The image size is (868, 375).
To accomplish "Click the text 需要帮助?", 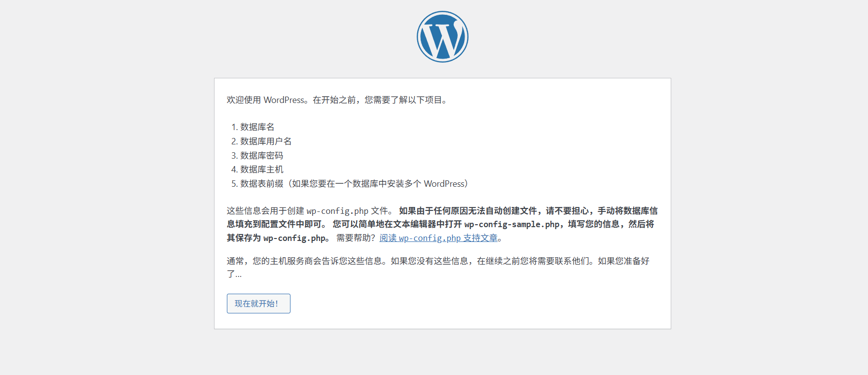I will coord(356,238).
